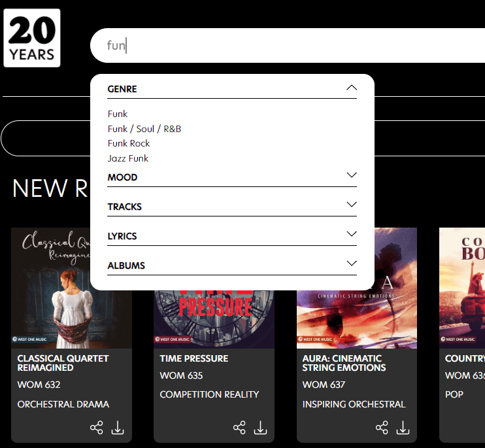Share the Time Pressure album

239,428
